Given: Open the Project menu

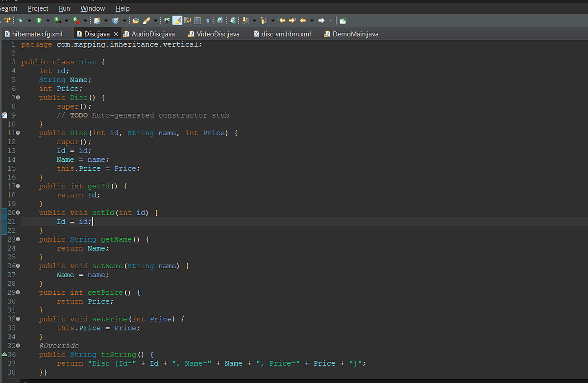Looking at the screenshot, I should pyautogui.click(x=38, y=8).
